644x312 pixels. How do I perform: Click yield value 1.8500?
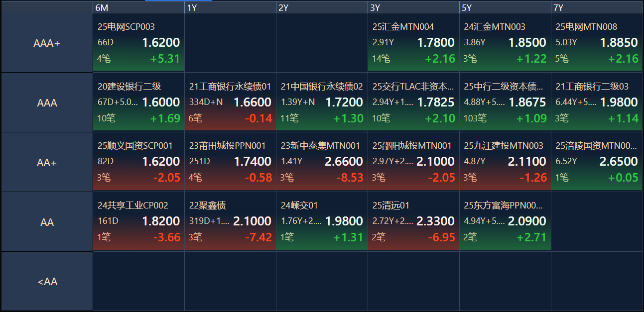tap(527, 43)
